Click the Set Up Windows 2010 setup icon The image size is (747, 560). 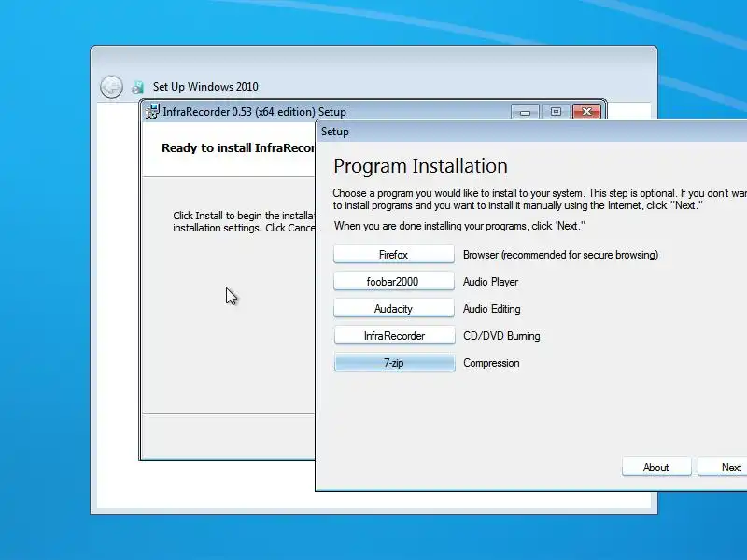point(137,87)
